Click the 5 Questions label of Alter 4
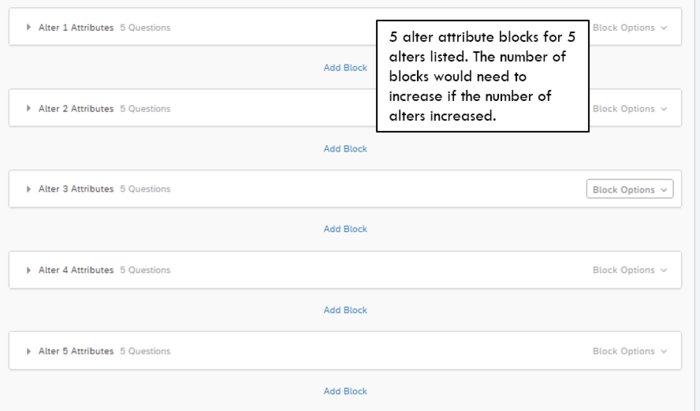The image size is (700, 411). [145, 270]
